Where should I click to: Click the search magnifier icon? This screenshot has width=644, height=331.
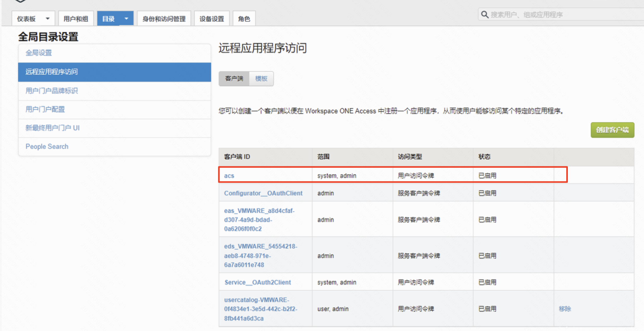[484, 15]
